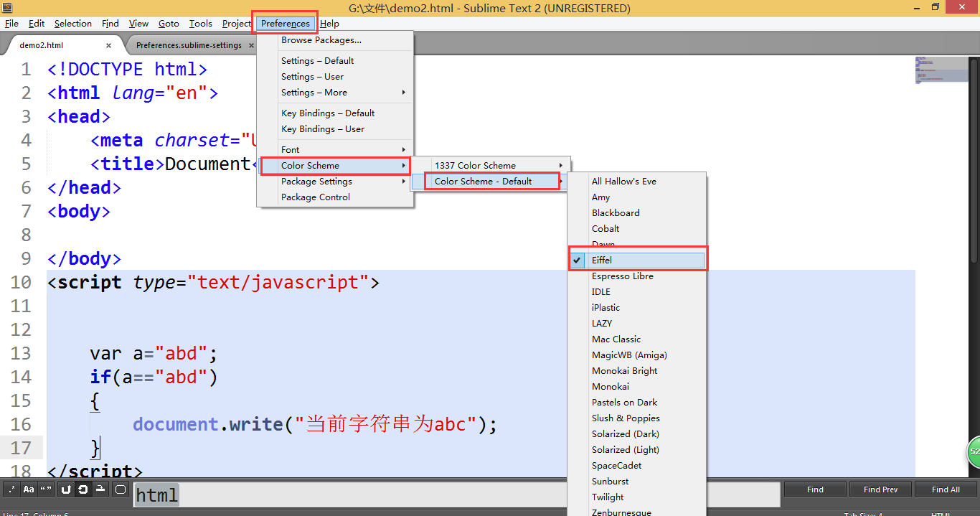Image resolution: width=980 pixels, height=516 pixels.
Task: Choose Package Control entry
Action: tap(335, 197)
